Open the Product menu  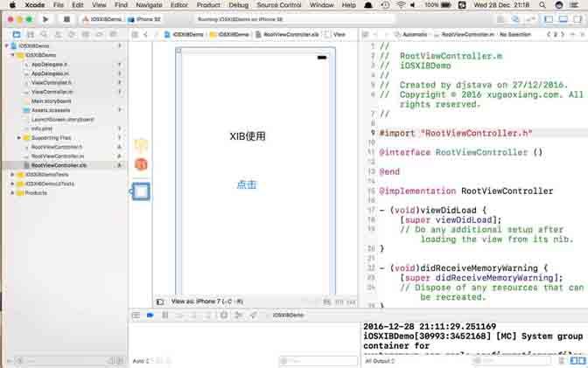[208, 5]
